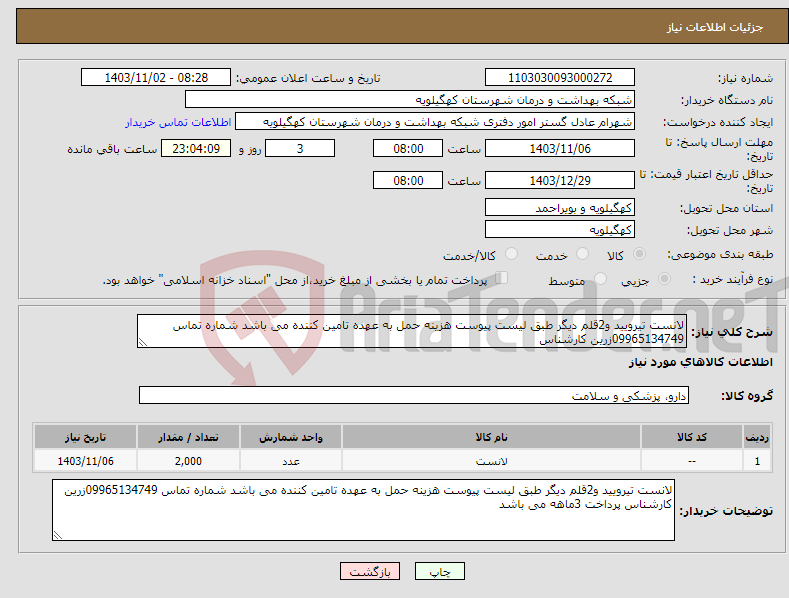Select the جزیی purchase type radio
The height and width of the screenshot is (598, 789).
[x=664, y=278]
